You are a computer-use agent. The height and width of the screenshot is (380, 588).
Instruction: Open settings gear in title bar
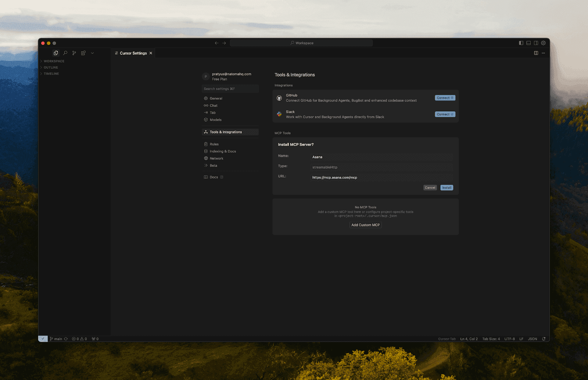point(544,43)
